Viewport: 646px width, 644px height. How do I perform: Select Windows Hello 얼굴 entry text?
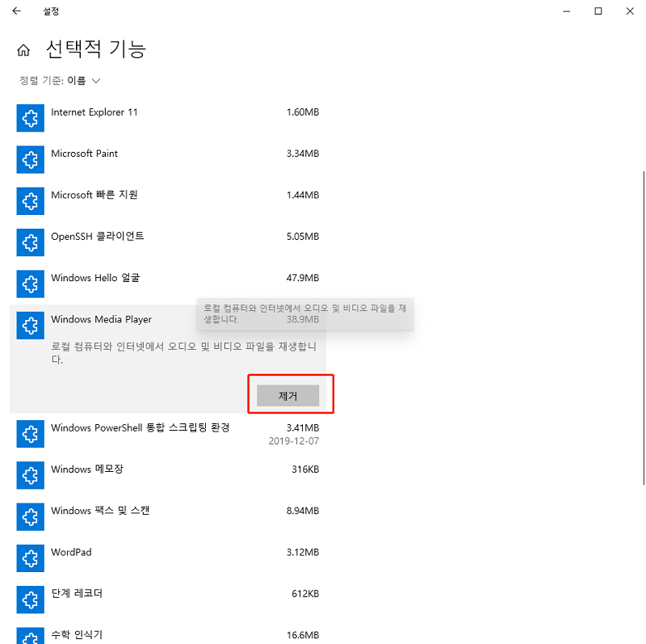95,278
